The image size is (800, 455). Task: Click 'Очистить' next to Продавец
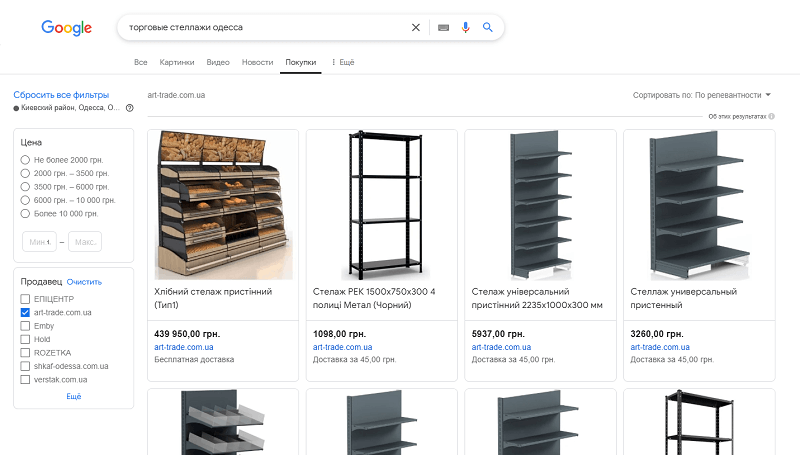(84, 282)
